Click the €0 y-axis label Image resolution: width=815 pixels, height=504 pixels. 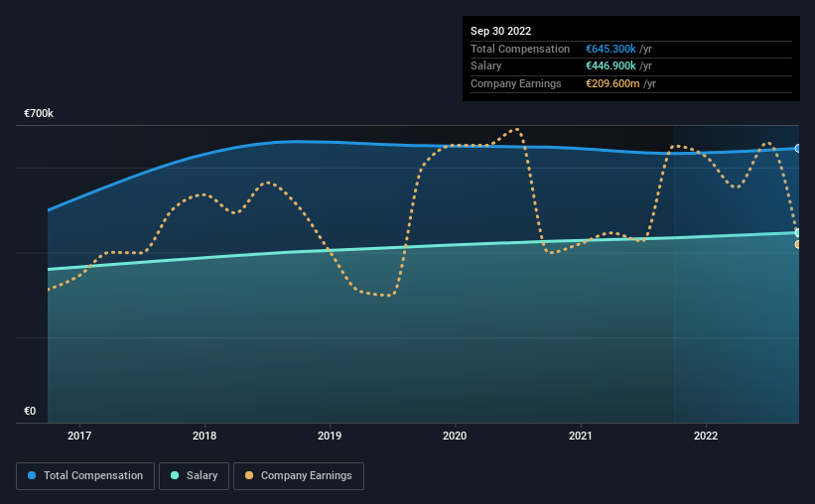tap(30, 411)
